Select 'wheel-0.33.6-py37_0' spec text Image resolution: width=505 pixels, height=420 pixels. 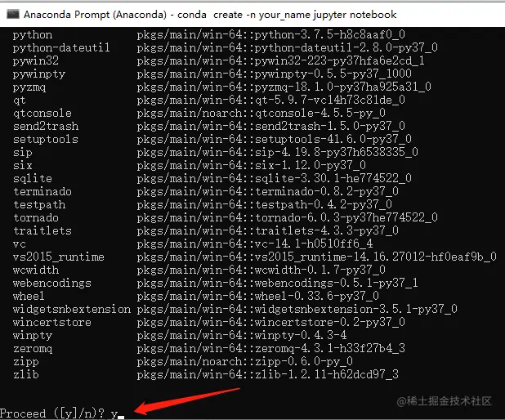point(317,296)
